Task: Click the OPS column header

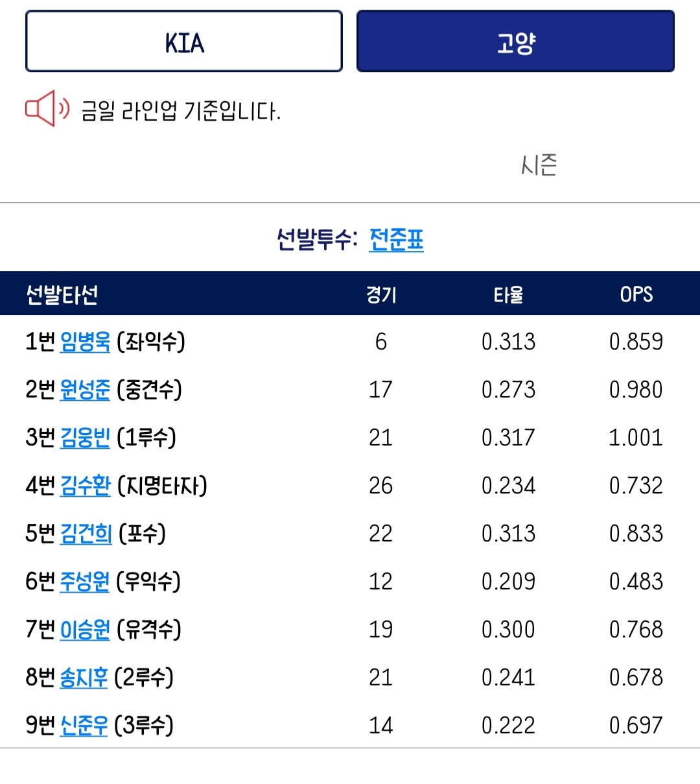Action: coord(636,294)
